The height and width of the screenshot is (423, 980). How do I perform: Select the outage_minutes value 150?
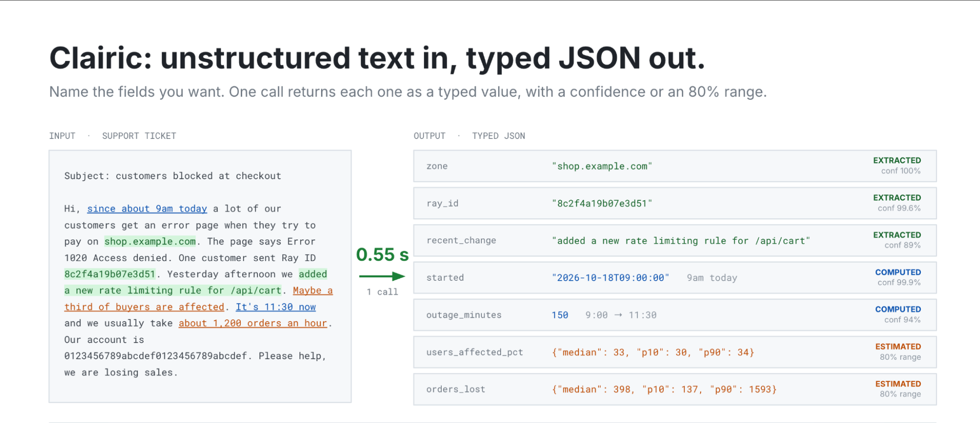click(x=560, y=315)
